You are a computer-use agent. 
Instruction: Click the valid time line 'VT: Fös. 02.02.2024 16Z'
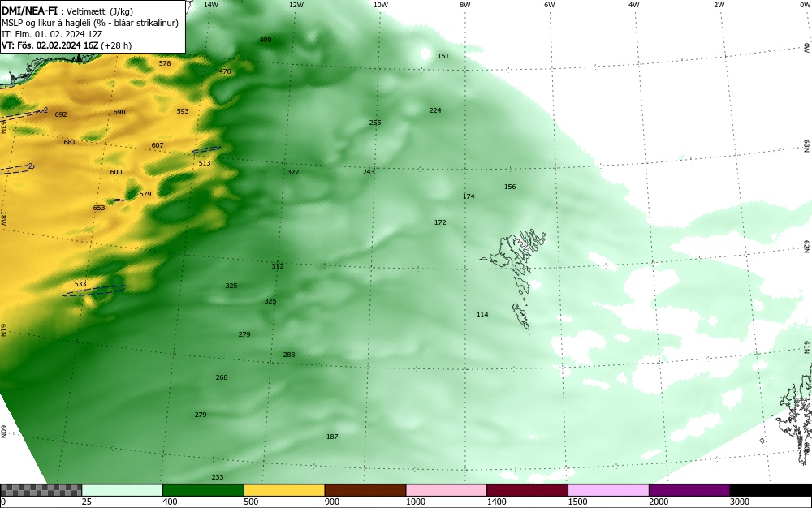52,45
